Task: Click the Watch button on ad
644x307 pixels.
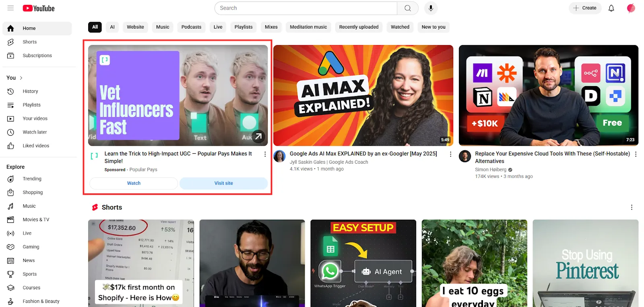Action: point(134,183)
